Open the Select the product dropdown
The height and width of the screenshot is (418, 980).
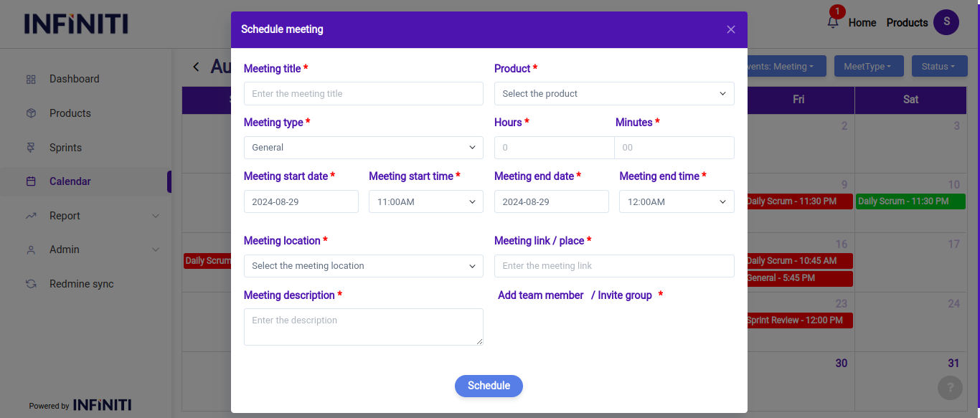[613, 94]
